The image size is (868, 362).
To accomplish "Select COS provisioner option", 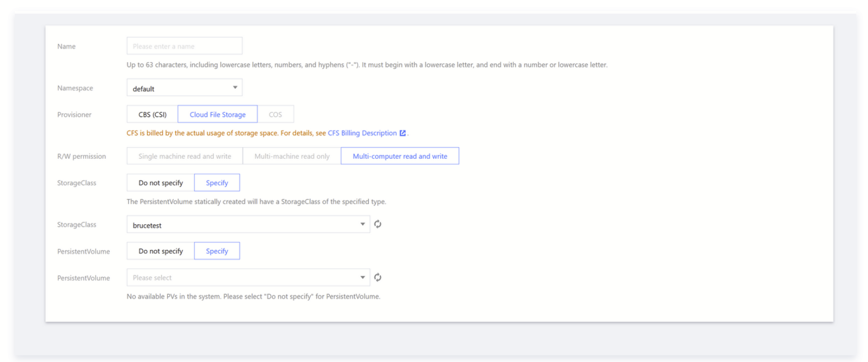I will 275,115.
